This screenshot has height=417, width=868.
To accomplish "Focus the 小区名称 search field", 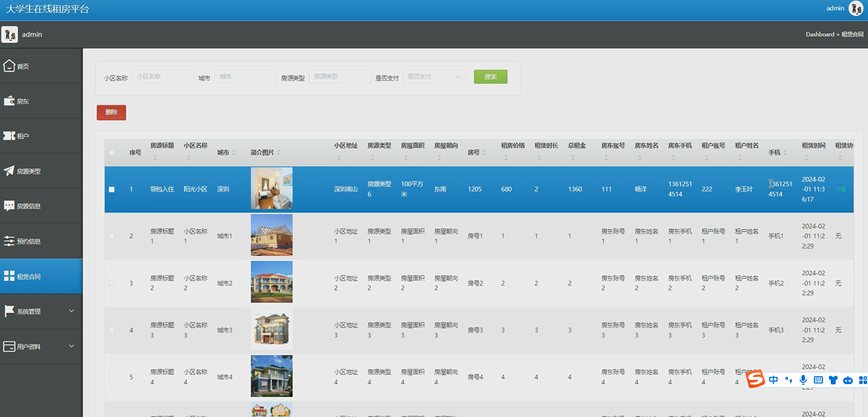I will click(163, 76).
